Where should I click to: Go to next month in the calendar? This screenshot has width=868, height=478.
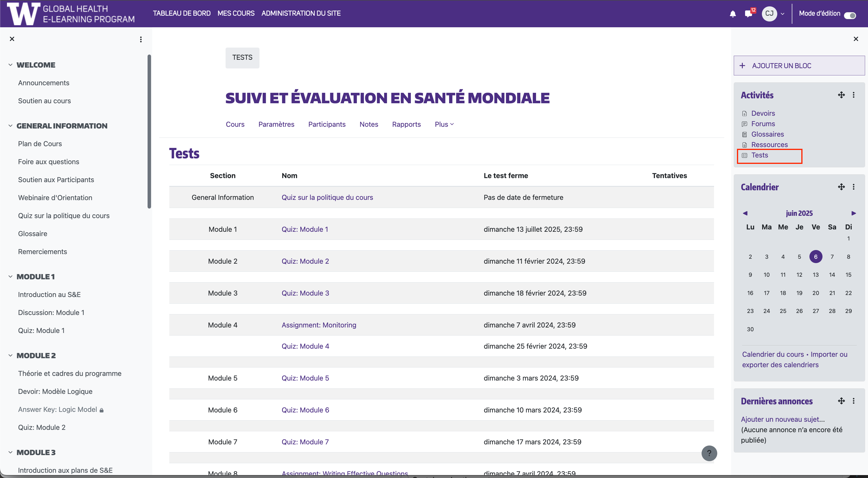coord(854,213)
